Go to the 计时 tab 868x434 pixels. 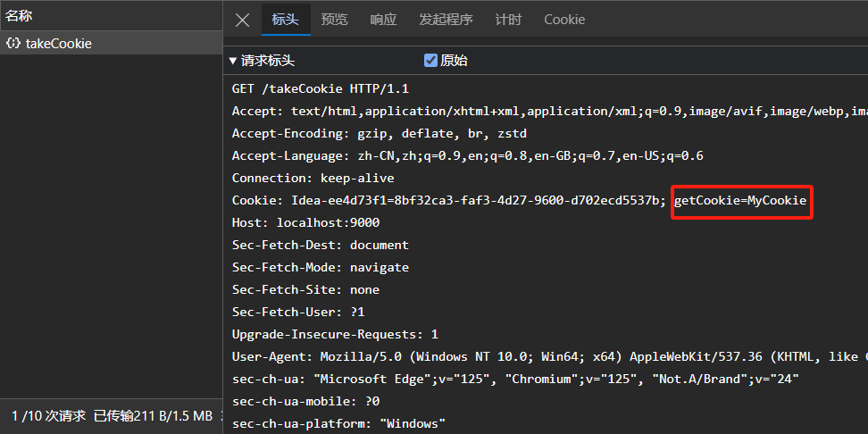508,20
